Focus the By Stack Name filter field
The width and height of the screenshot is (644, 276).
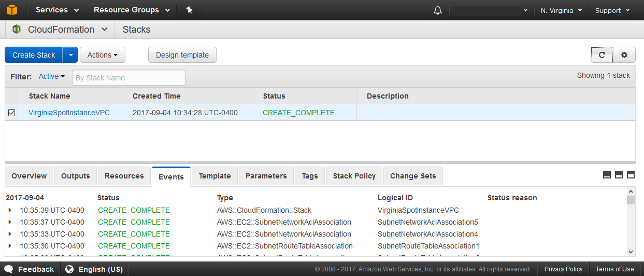[x=128, y=78]
